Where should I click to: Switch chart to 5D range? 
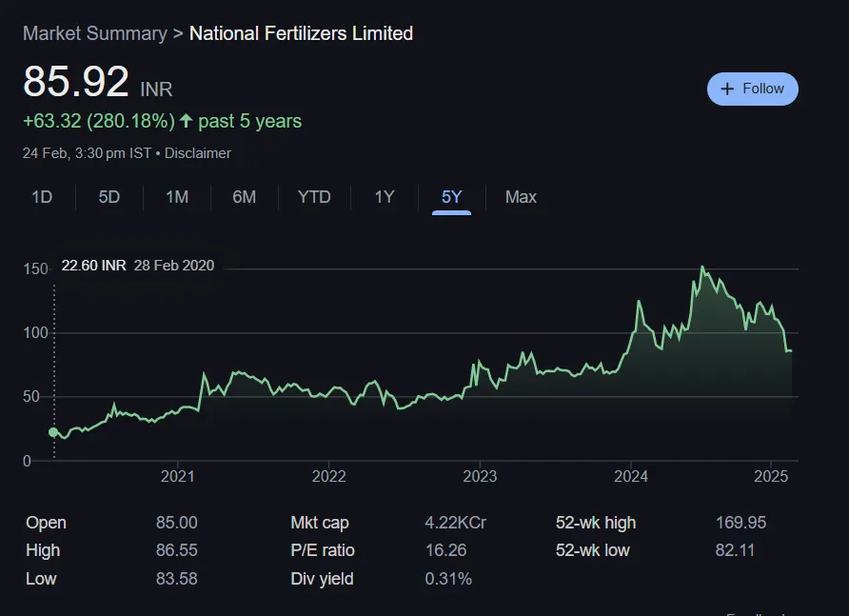pos(109,197)
